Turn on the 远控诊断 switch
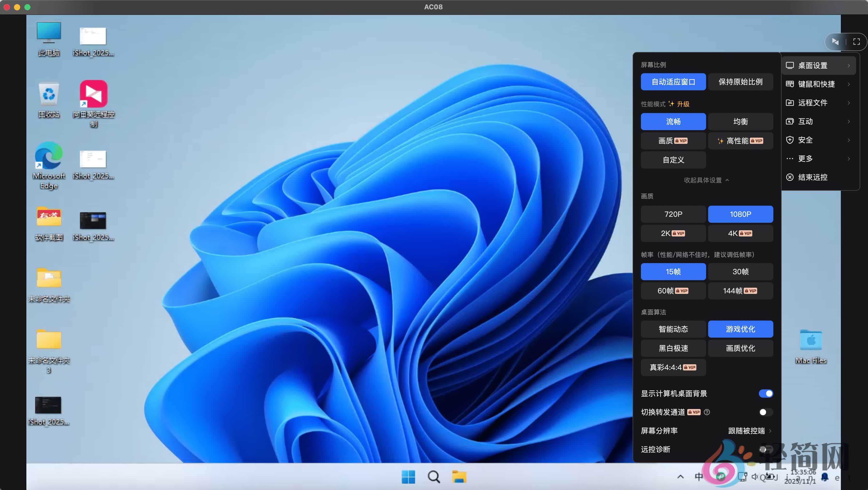 tap(766, 449)
